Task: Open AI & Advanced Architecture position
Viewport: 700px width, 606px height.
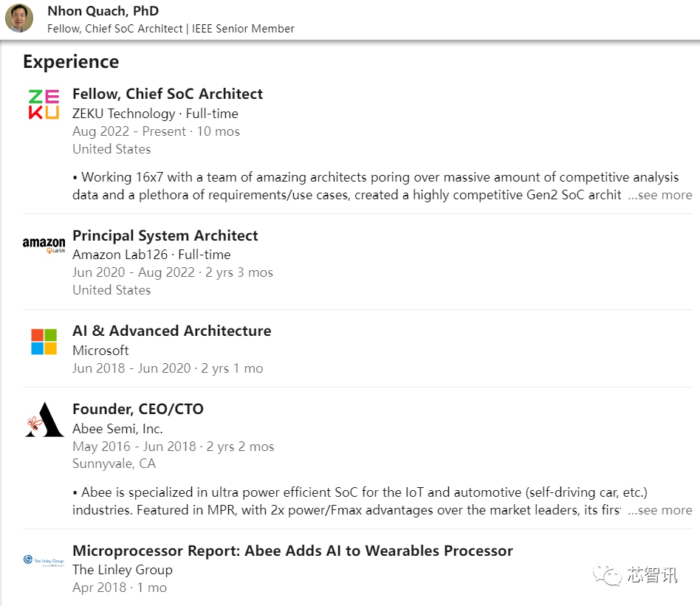Action: click(x=172, y=331)
